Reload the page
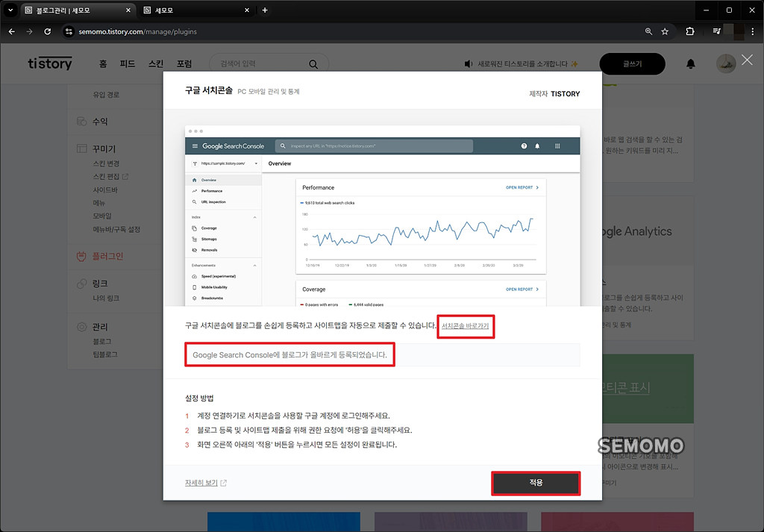This screenshot has width=764, height=532. tap(47, 31)
